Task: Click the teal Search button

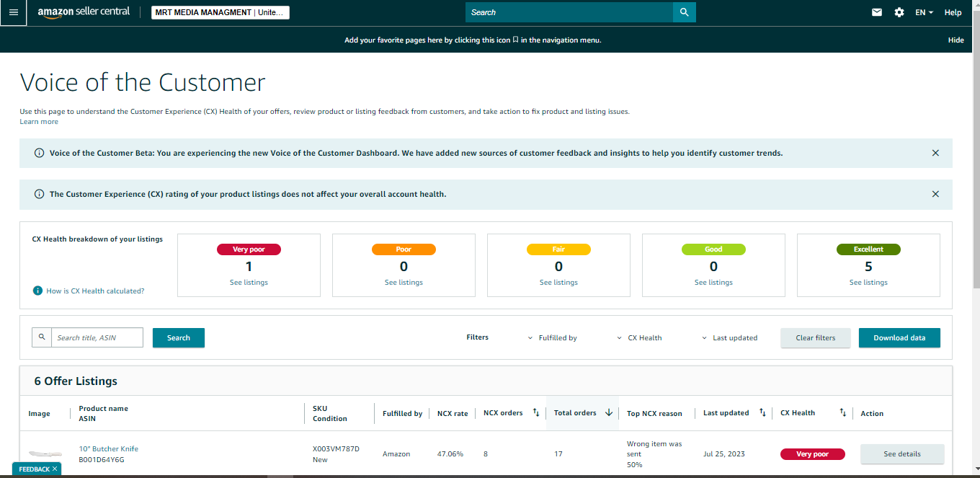Action: 179,337
